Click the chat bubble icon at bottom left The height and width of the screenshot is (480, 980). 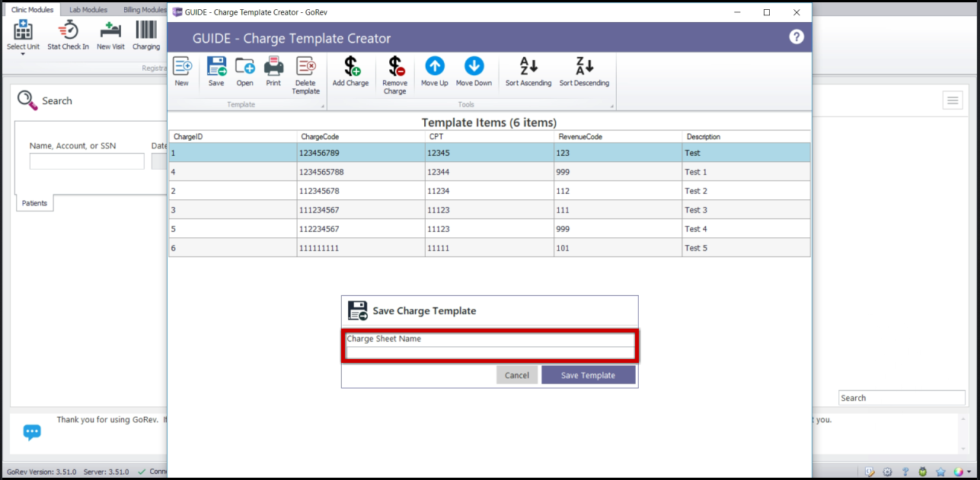click(32, 432)
